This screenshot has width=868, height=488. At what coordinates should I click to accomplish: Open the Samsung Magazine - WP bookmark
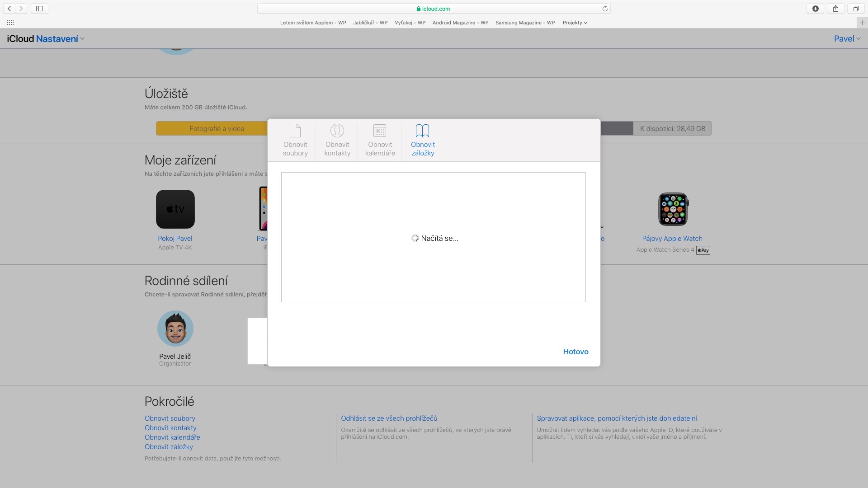[525, 23]
